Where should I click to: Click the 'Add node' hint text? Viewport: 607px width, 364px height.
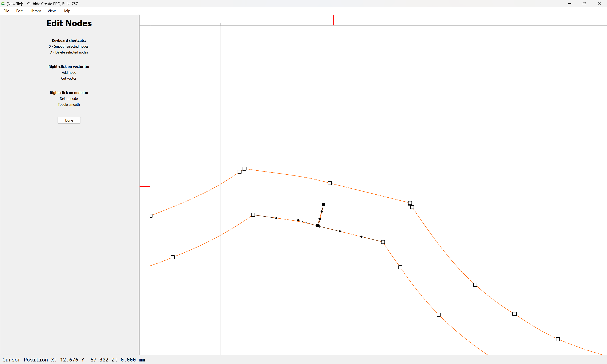(x=69, y=73)
